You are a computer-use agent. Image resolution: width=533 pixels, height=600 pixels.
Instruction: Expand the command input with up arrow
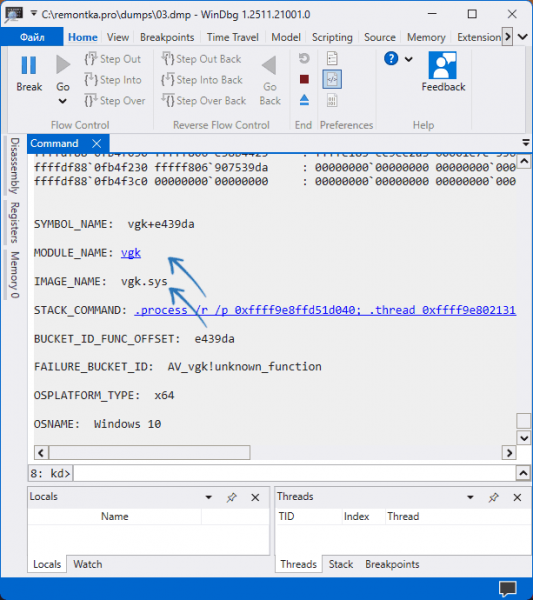coord(523,473)
